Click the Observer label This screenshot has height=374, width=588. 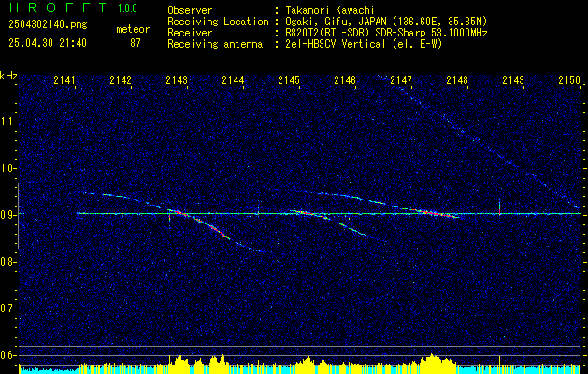click(190, 10)
